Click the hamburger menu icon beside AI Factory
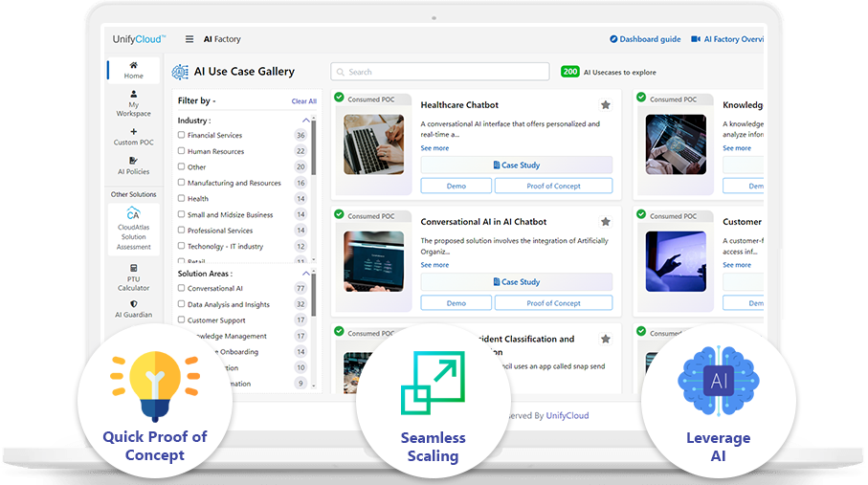Screen dimensions: 868x485 click(189, 39)
